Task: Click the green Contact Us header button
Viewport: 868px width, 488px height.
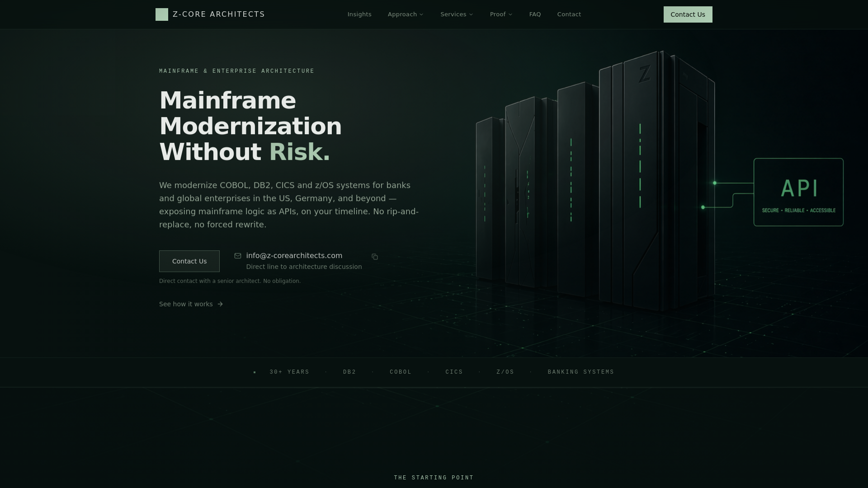Action: click(688, 14)
